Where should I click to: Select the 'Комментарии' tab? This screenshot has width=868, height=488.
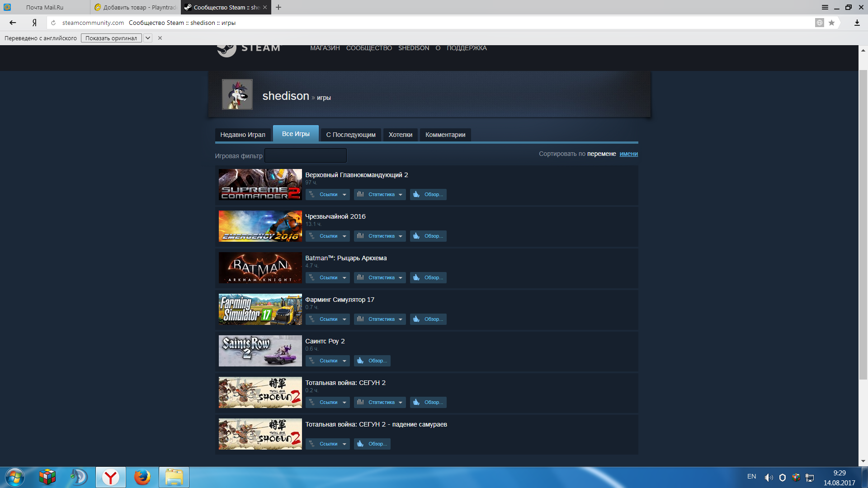[445, 135]
